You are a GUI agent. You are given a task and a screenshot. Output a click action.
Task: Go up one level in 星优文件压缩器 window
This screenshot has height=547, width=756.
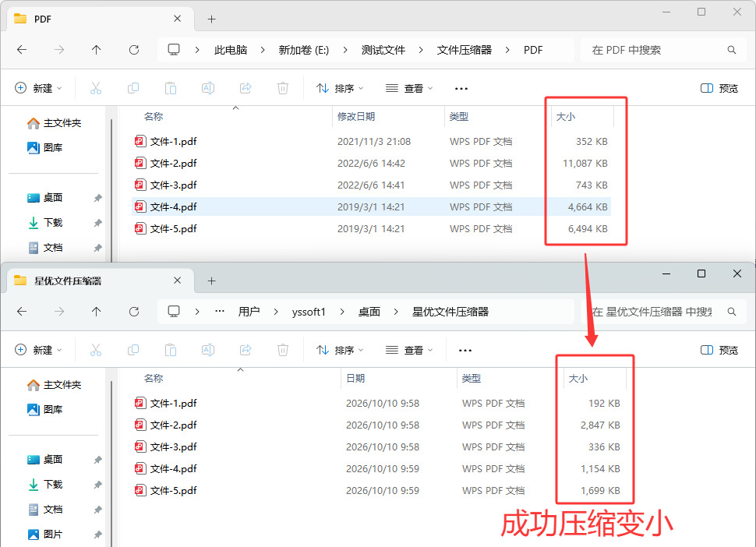(97, 312)
